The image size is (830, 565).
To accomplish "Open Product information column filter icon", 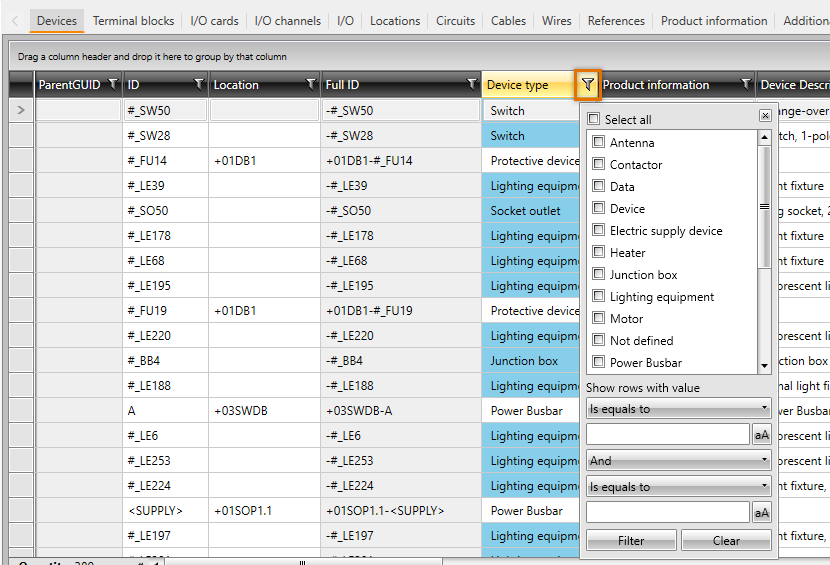I will tap(745, 85).
